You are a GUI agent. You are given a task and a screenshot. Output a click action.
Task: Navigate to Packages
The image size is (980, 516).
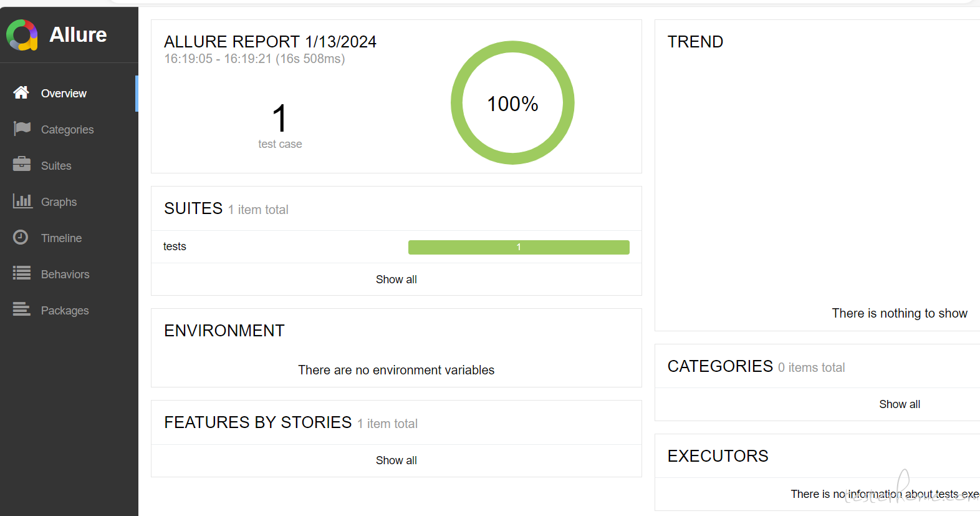(69, 311)
